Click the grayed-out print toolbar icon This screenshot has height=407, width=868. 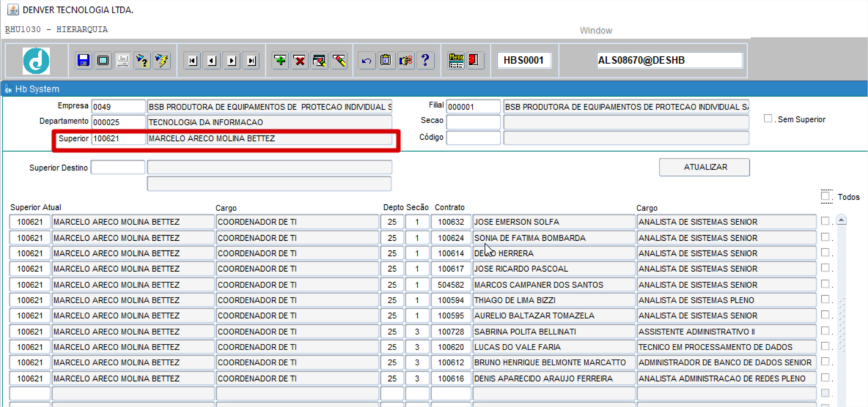pyautogui.click(x=123, y=61)
